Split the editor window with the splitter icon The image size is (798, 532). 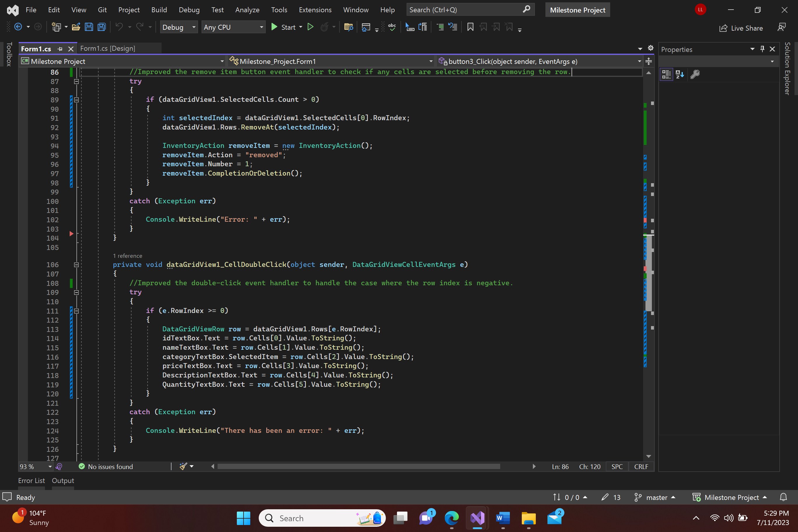tap(648, 62)
